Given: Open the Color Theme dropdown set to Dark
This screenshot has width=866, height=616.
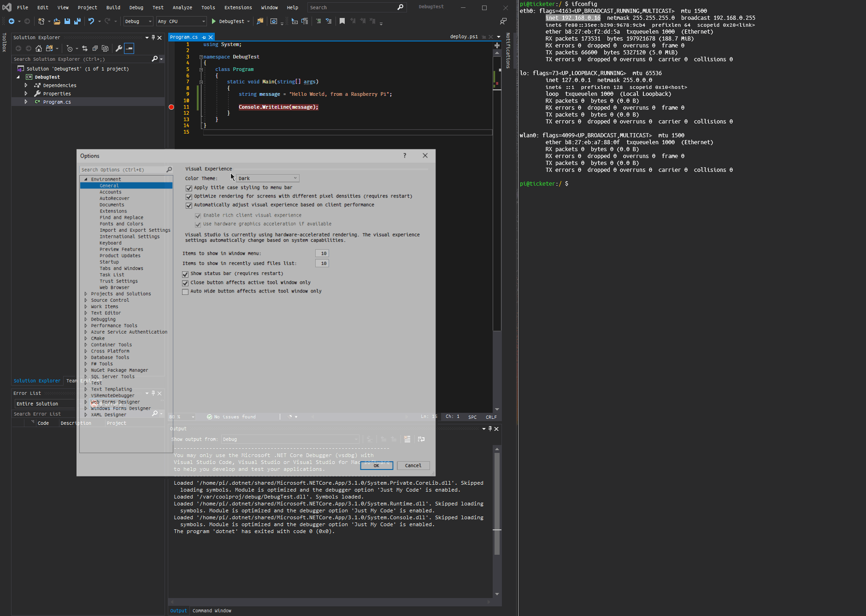Looking at the screenshot, I should [267, 178].
